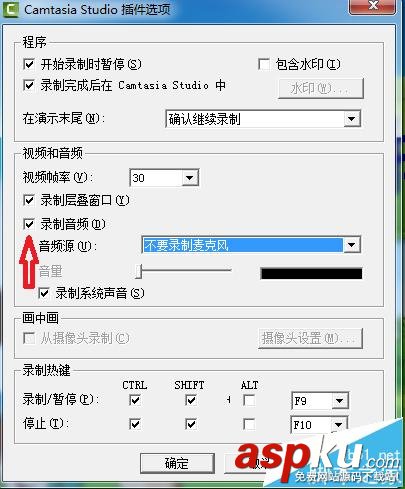Enable ALT checkbox for 停止 hotkey
This screenshot has height=489, width=405.
pos(249,424)
